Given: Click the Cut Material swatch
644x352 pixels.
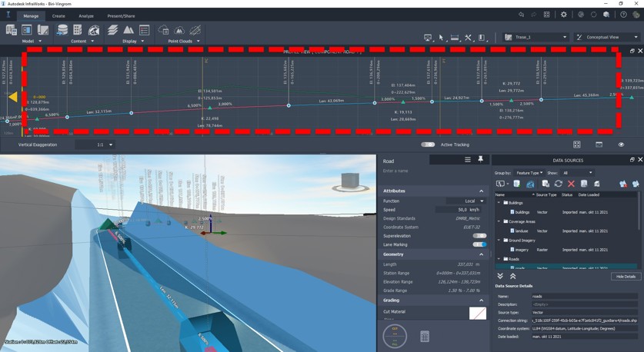Looking at the screenshot, I should [x=478, y=314].
